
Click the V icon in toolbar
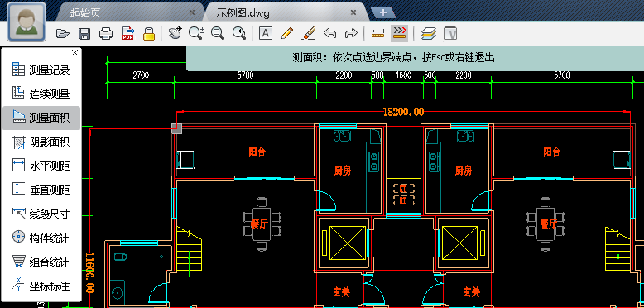(x=450, y=34)
